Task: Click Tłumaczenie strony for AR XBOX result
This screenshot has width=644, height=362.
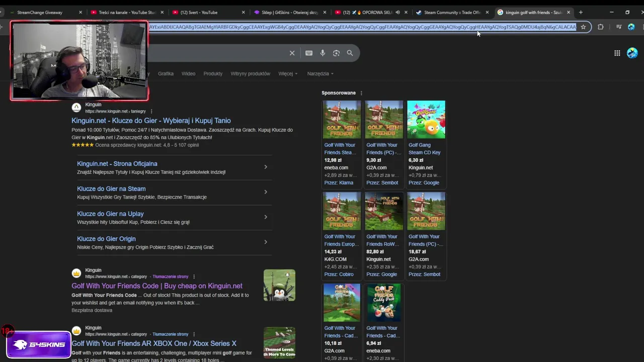Action: [170, 334]
